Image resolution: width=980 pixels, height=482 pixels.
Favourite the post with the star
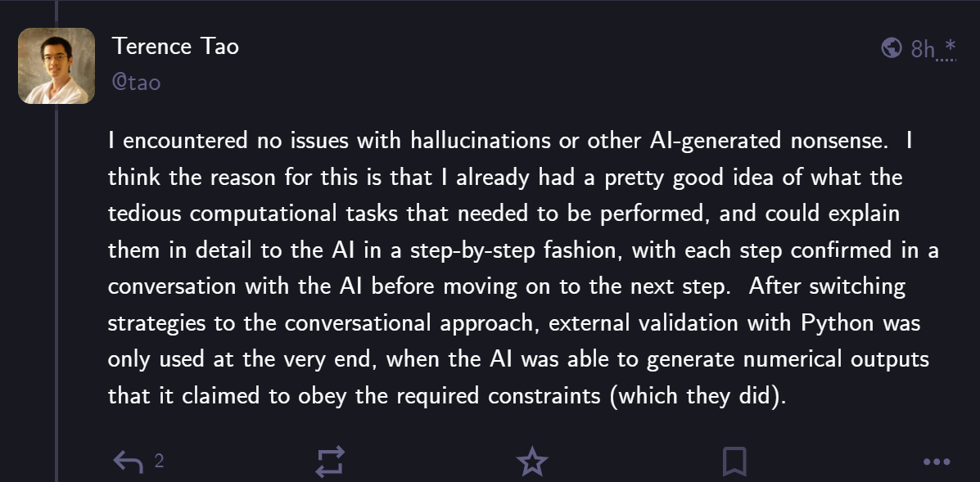point(532,462)
